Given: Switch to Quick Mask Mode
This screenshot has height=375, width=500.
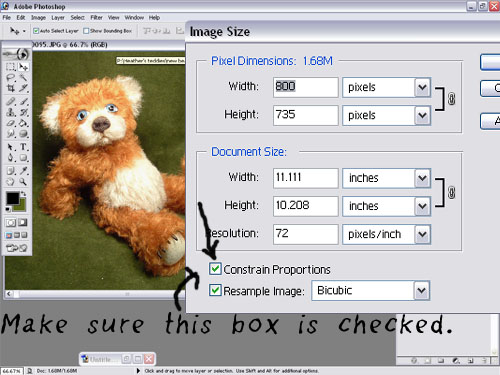Looking at the screenshot, I should [23, 222].
